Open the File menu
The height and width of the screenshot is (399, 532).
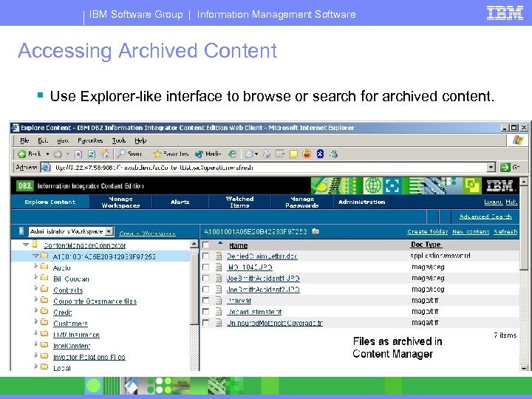click(24, 140)
